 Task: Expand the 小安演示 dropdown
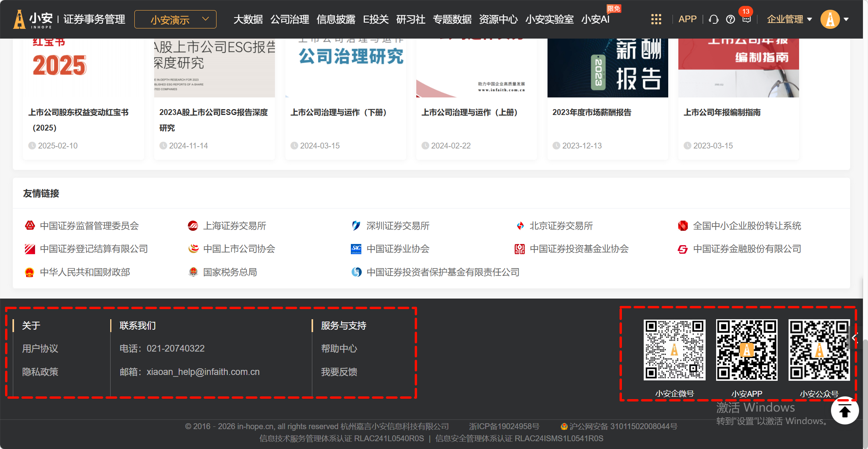pos(175,19)
